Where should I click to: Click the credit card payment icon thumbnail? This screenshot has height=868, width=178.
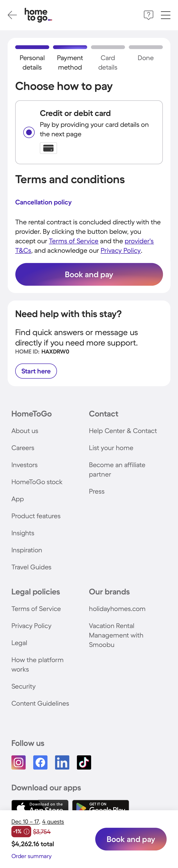(48, 148)
